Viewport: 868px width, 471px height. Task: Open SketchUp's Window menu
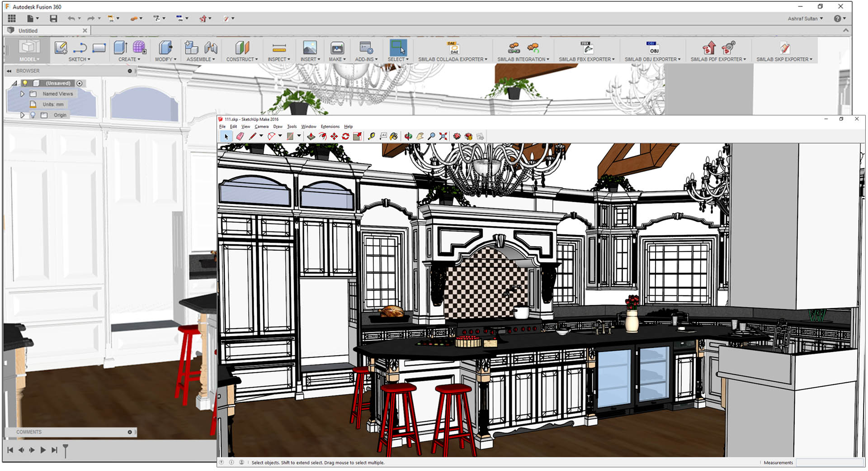point(309,127)
